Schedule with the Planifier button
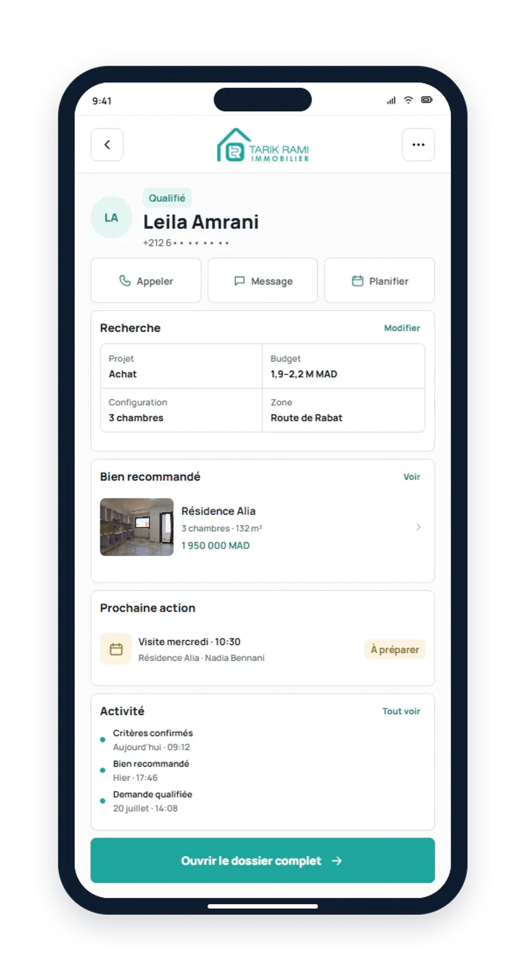Screen dimensions: 525x980 pos(380,281)
